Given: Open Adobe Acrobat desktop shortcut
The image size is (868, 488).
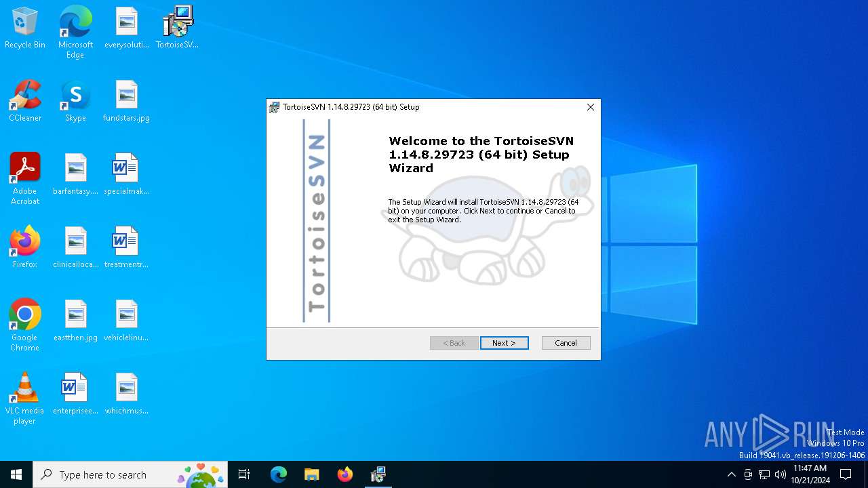Looking at the screenshot, I should pos(25,179).
